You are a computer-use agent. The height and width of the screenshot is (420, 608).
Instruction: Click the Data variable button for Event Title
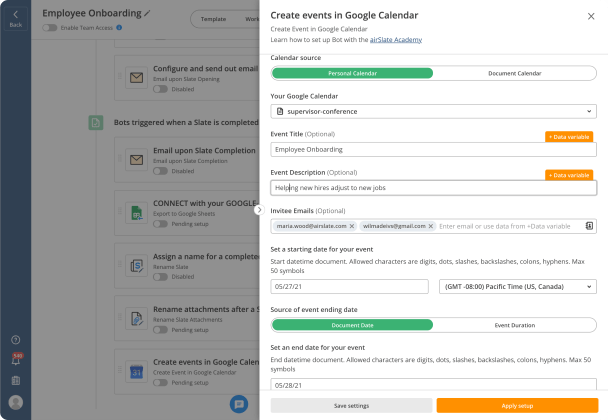click(569, 137)
